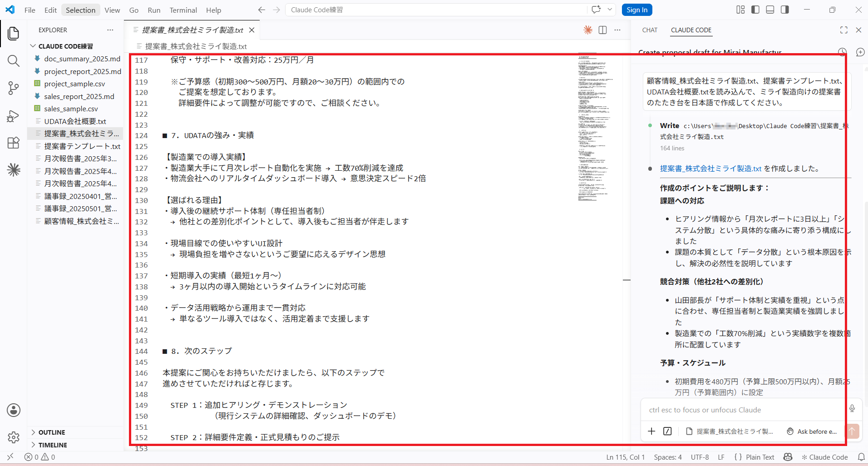
Task: Open past conversations history icon
Action: [842, 52]
